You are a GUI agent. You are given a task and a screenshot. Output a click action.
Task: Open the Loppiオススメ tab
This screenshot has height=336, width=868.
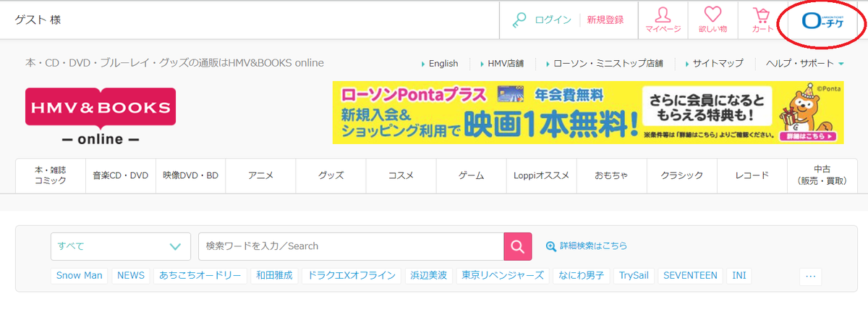click(x=541, y=175)
